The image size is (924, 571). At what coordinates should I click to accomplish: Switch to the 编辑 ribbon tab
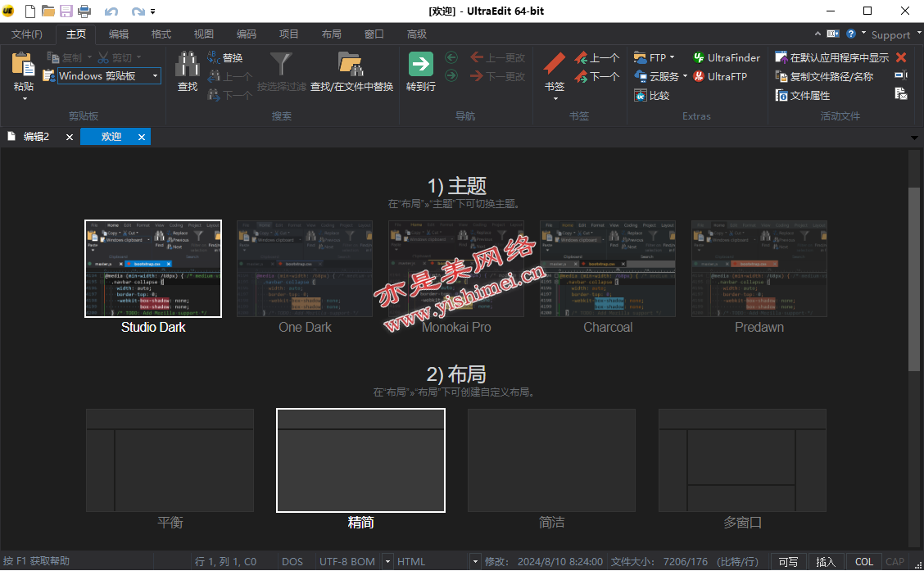119,34
